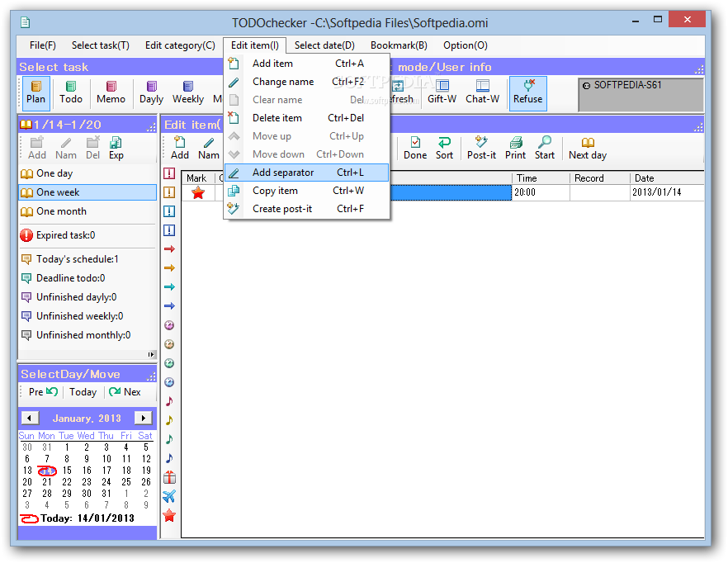This screenshot has width=728, height=563.
Task: Click Exp in the category toolbar
Action: coord(116,149)
